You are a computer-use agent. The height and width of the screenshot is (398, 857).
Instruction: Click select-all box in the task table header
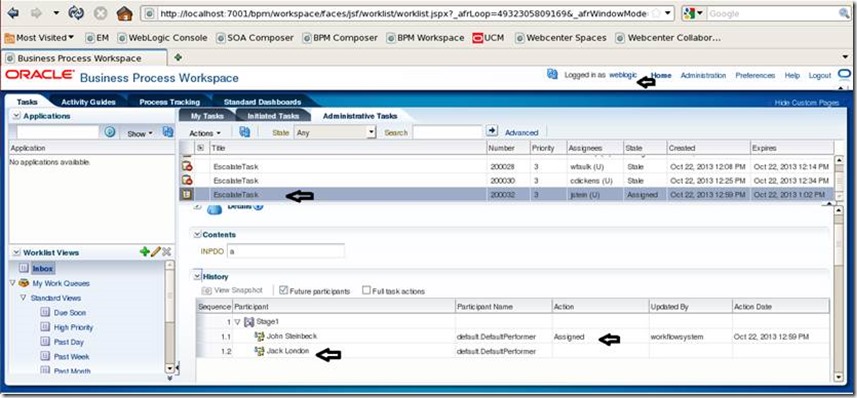pos(201,148)
